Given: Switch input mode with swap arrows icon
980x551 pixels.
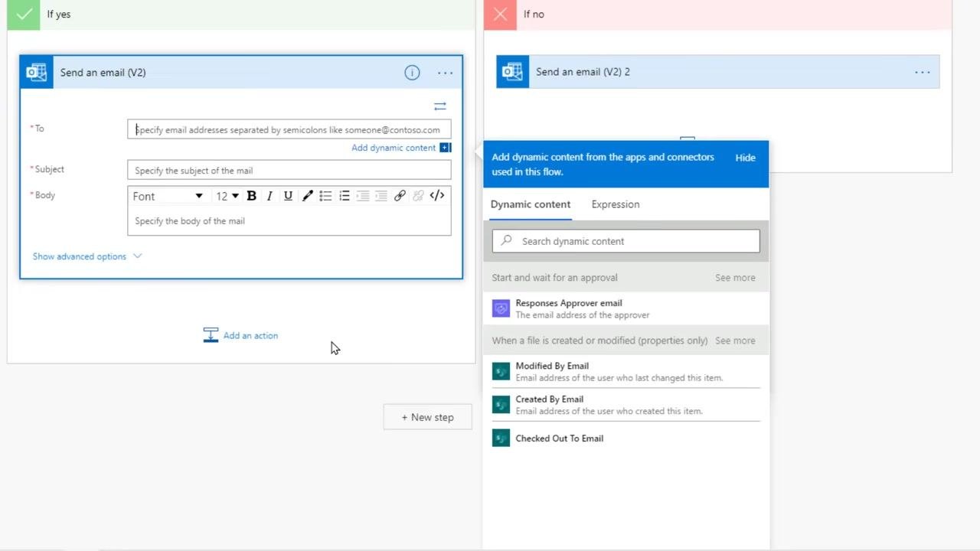Looking at the screenshot, I should 440,106.
